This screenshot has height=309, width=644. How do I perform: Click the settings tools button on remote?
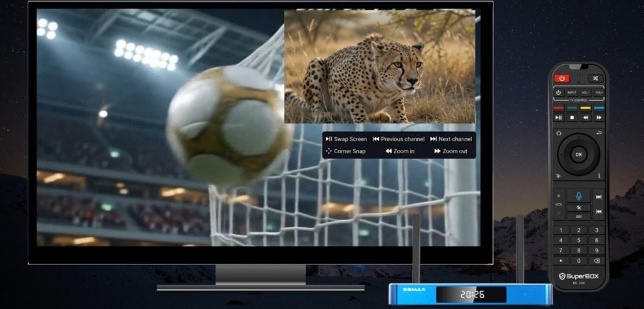click(x=579, y=208)
